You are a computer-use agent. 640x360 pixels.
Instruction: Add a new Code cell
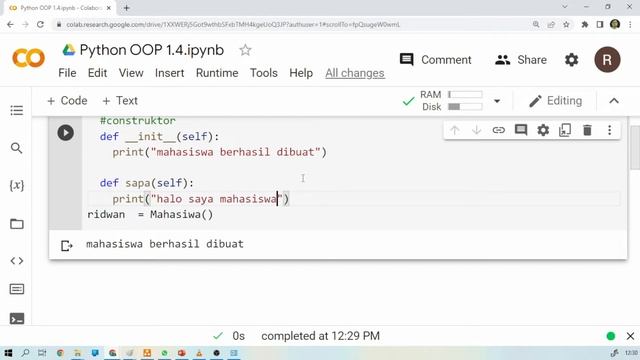coord(67,101)
